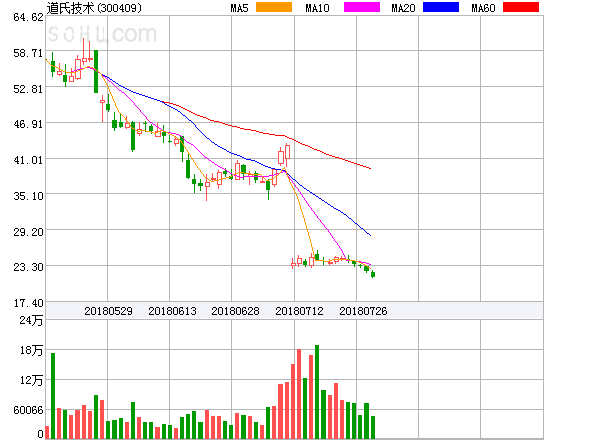Click the end of the red MA60 line
This screenshot has height=440, width=600.
[370, 168]
